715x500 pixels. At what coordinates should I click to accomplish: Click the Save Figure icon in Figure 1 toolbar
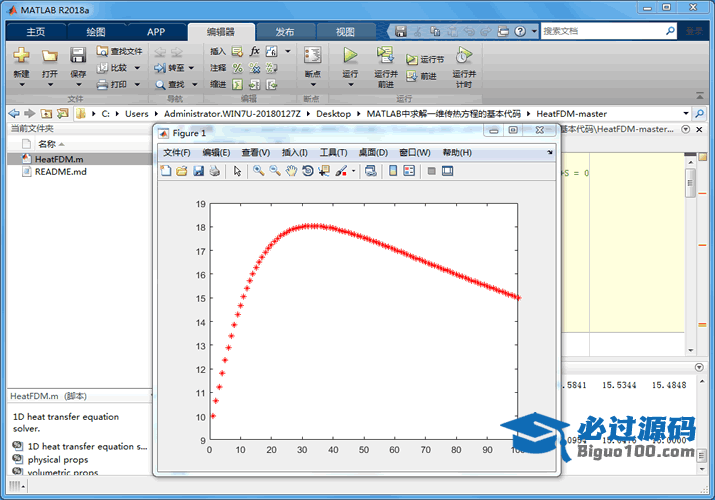coord(198,171)
